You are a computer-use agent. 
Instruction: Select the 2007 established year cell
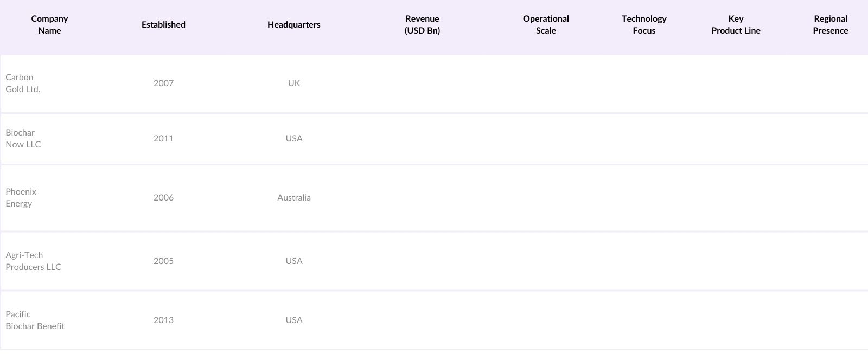tap(163, 83)
